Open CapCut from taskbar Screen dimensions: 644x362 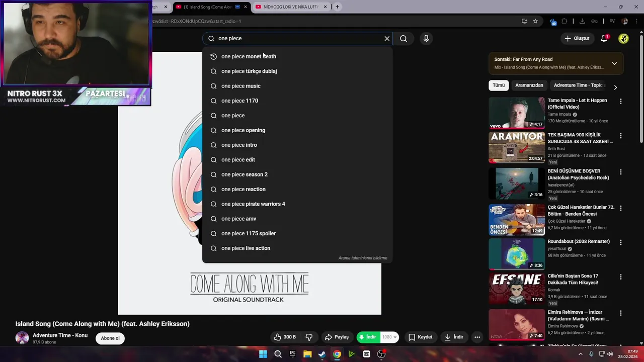[366, 354]
